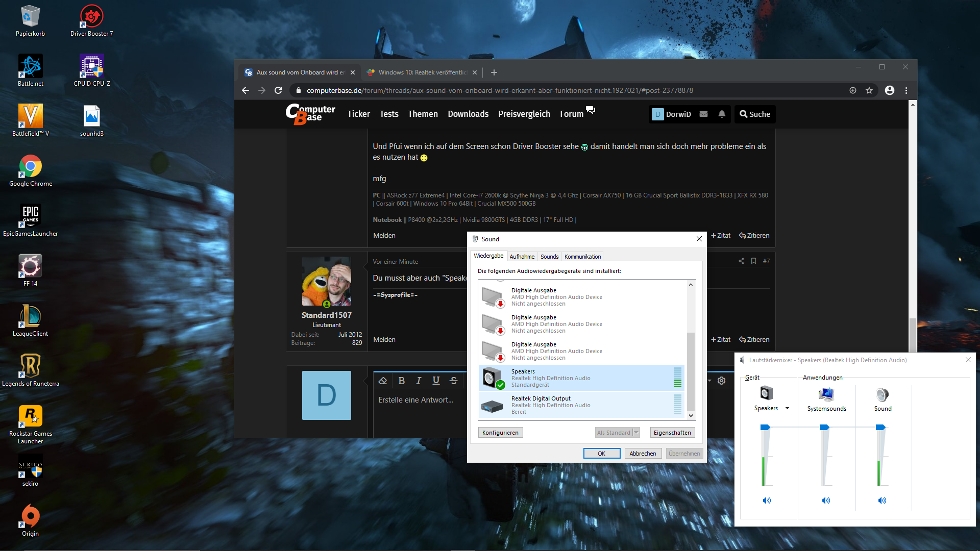Image resolution: width=980 pixels, height=551 pixels.
Task: Mute the Speakers device volume
Action: tap(767, 500)
